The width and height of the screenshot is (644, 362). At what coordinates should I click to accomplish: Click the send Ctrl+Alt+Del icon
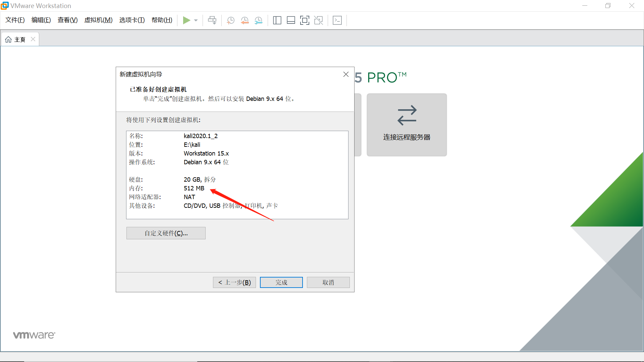(x=212, y=20)
